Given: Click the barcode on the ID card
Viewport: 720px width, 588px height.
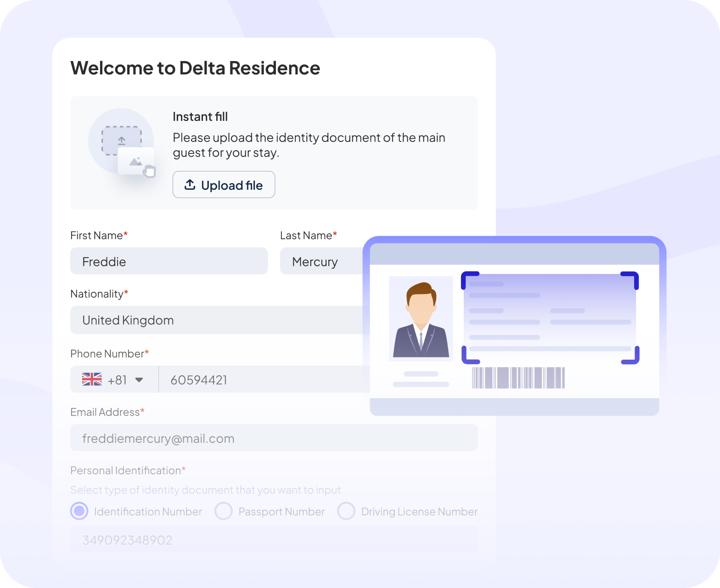Looking at the screenshot, I should [x=518, y=378].
